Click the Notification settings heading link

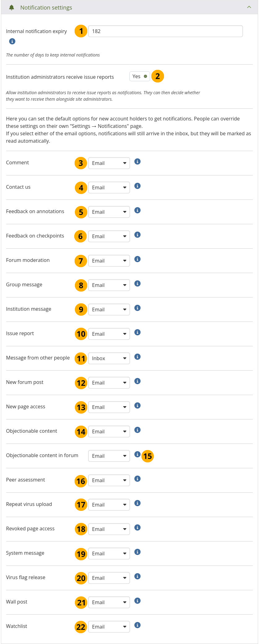(x=46, y=7)
